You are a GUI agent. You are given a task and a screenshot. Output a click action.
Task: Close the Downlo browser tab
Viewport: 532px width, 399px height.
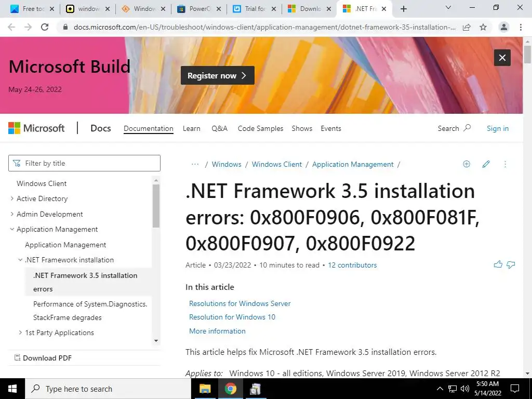click(x=328, y=9)
